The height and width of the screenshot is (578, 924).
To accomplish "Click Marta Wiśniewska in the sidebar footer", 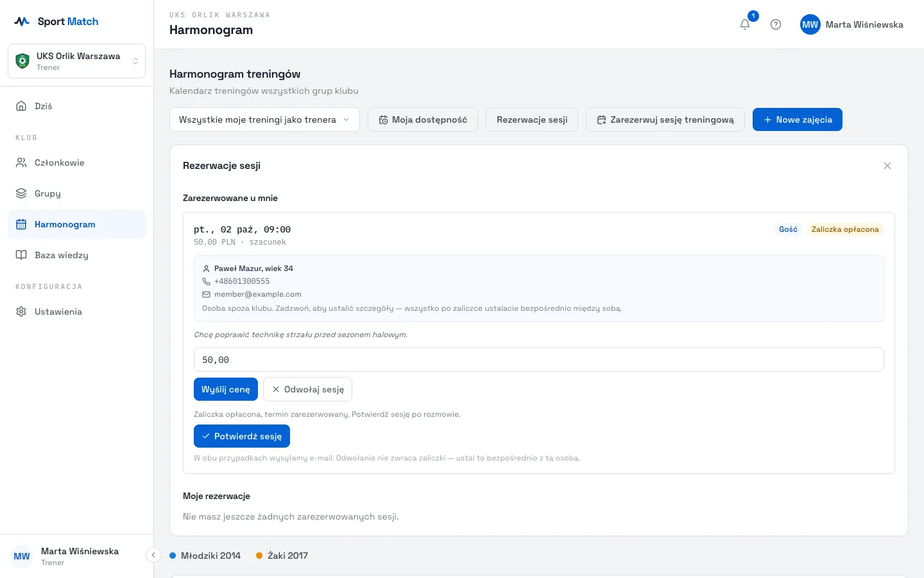I will [80, 551].
